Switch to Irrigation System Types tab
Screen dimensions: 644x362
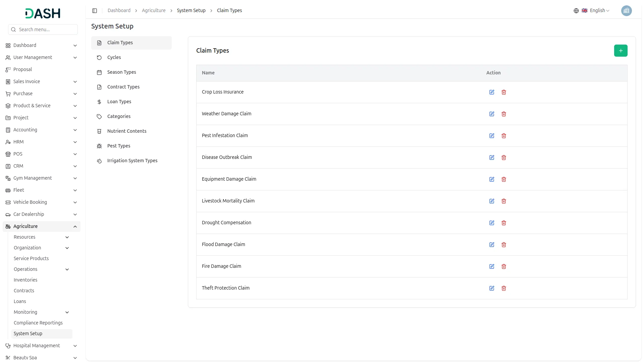coord(132,161)
